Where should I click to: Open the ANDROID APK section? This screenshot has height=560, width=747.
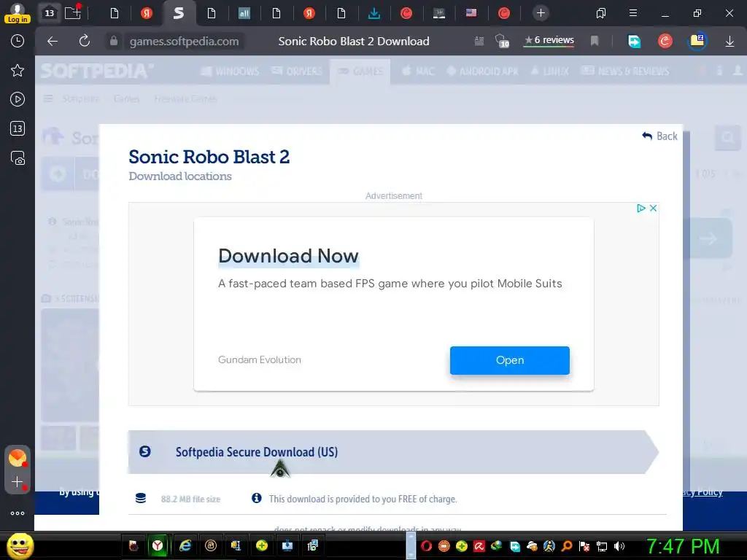click(482, 71)
